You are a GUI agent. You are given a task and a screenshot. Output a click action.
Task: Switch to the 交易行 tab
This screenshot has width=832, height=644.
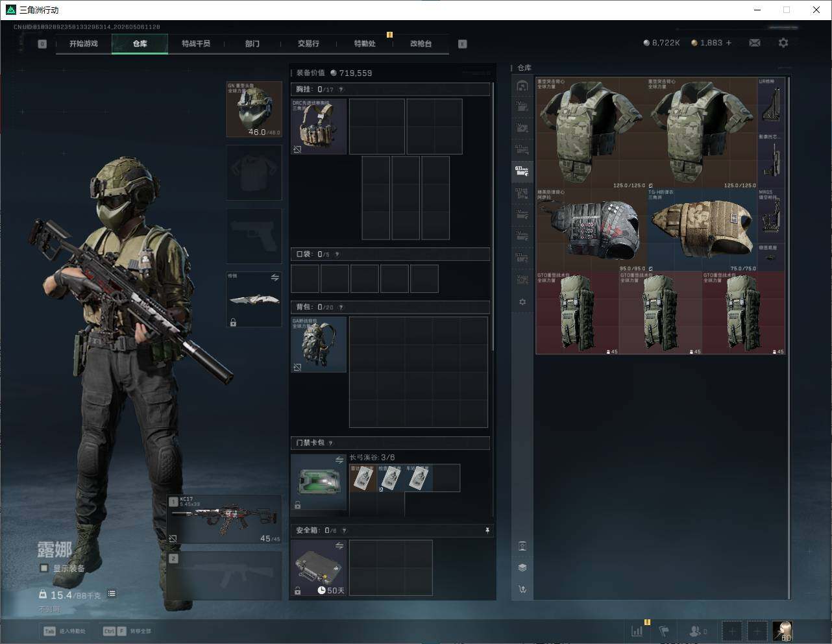[308, 43]
